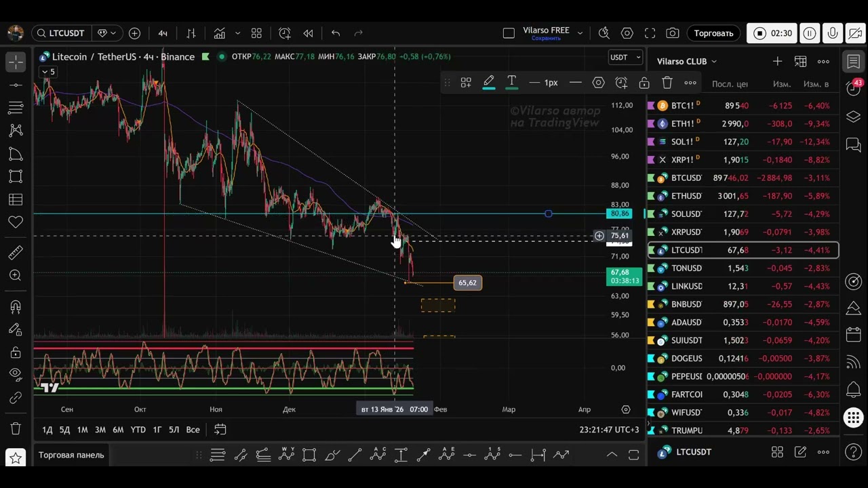
Task: Expand the Vilarso CLUB watchlist dropdown
Action: 687,61
